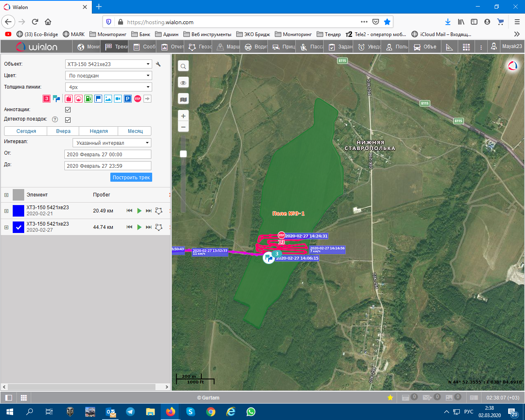
Task: Click the Сегодня button
Action: (x=26, y=131)
